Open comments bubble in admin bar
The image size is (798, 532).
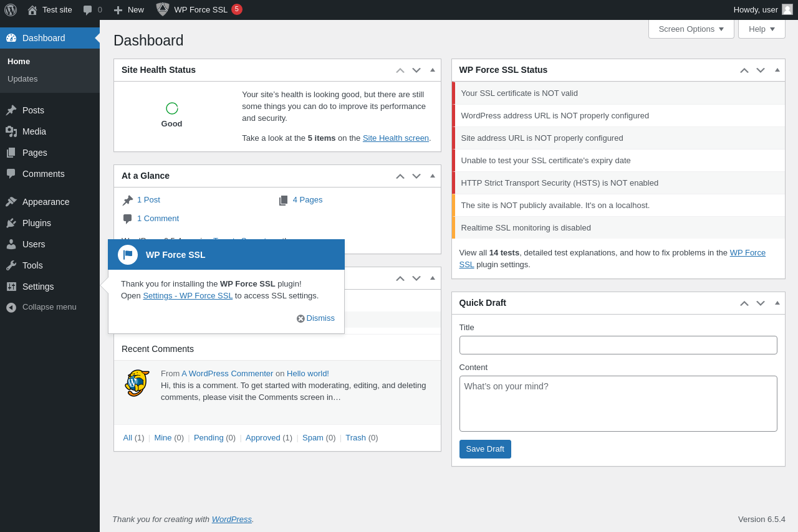pyautogui.click(x=87, y=10)
